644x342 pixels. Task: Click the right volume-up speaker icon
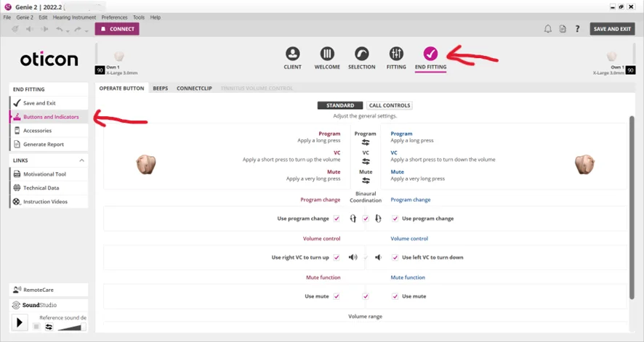pos(353,257)
